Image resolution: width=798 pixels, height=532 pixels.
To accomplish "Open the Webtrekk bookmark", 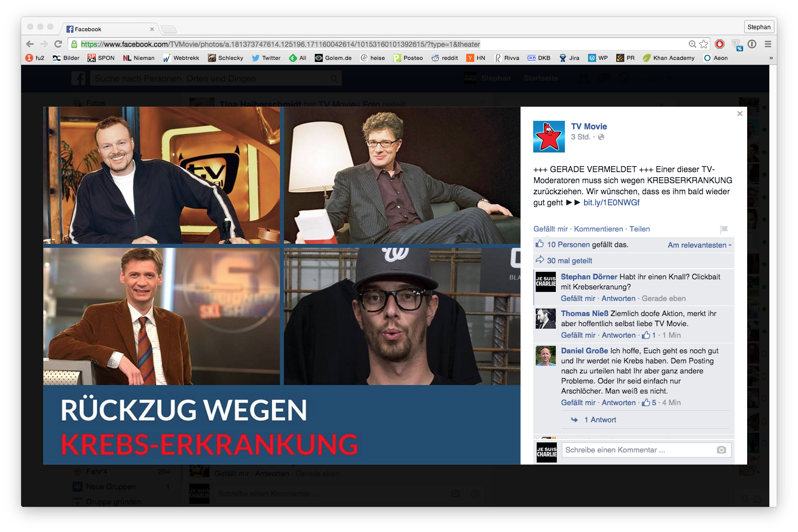I will pyautogui.click(x=181, y=58).
